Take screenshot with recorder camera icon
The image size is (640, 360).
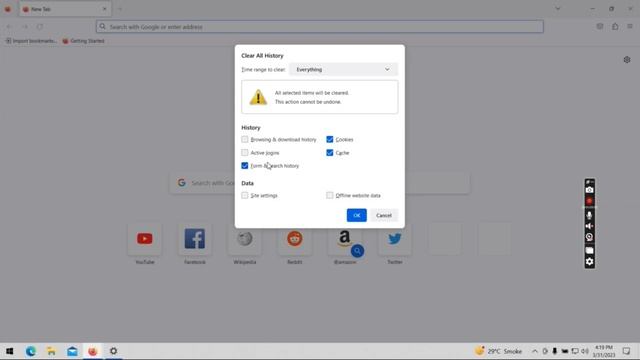pyautogui.click(x=589, y=190)
